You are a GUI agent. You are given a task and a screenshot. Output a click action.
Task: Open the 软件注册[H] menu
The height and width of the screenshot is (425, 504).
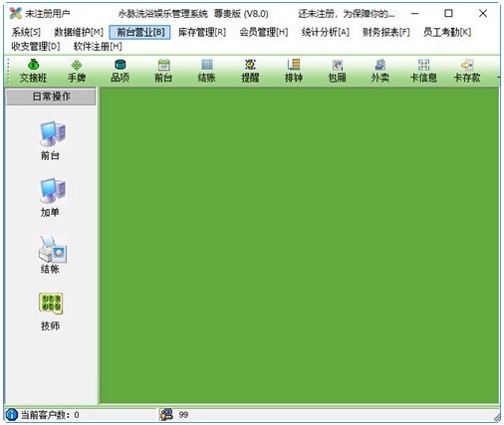98,47
